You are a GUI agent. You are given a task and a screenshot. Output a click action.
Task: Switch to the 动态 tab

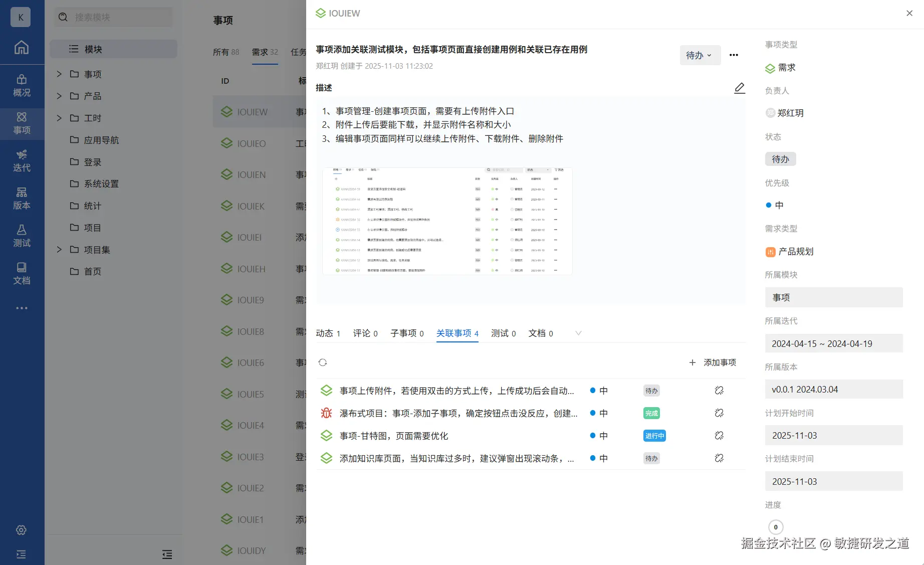click(x=328, y=333)
